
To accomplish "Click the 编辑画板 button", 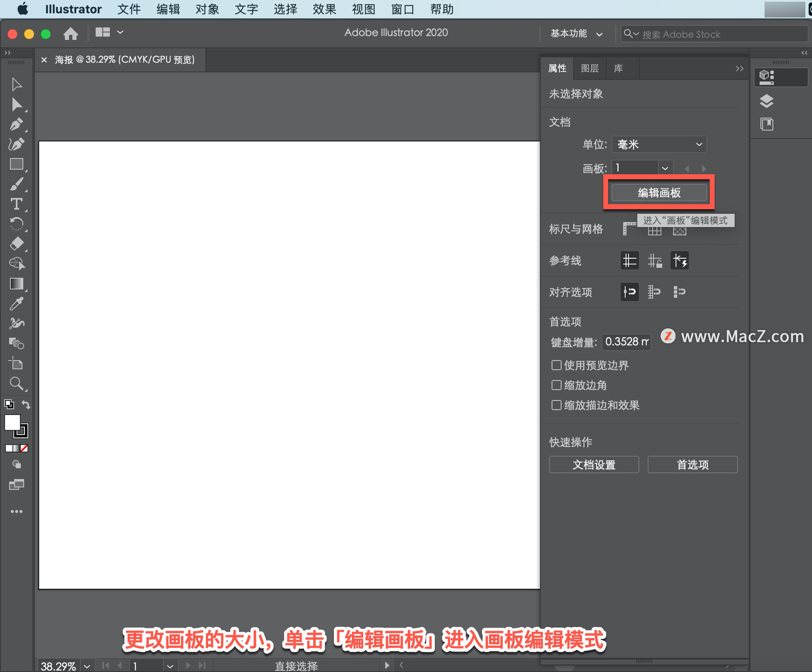I will click(x=659, y=193).
